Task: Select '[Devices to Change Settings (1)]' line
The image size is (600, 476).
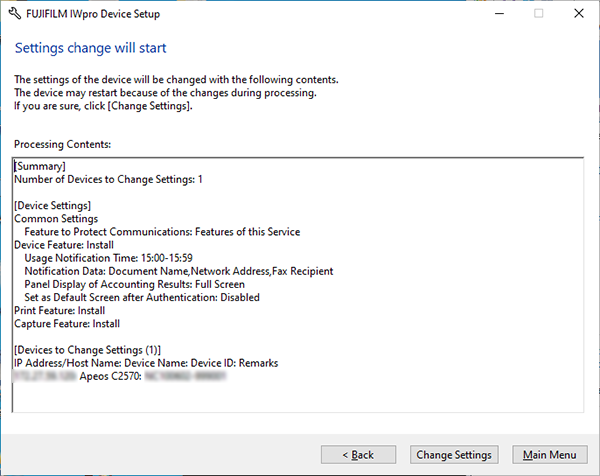Action: tap(87, 350)
